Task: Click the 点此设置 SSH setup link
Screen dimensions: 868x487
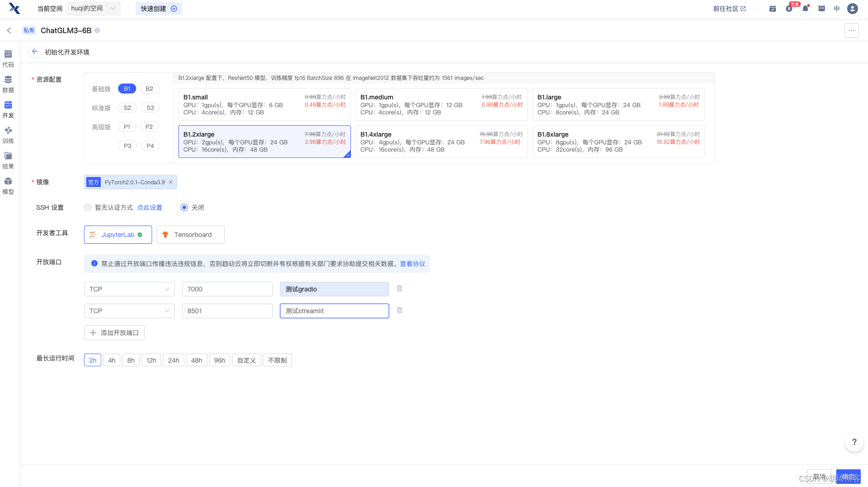Action: pyautogui.click(x=150, y=207)
